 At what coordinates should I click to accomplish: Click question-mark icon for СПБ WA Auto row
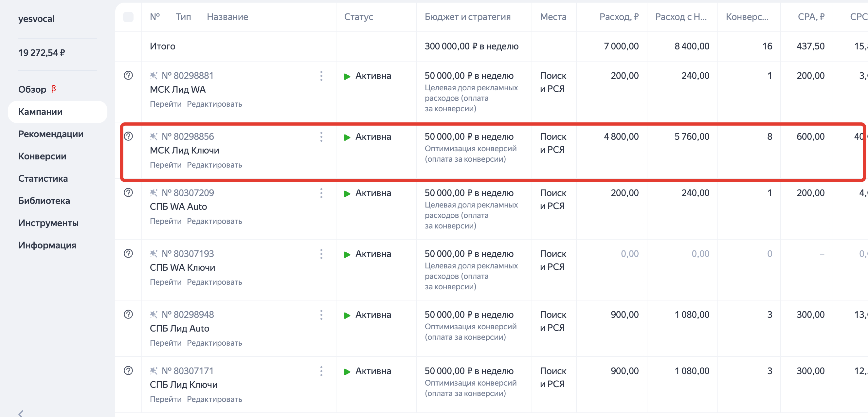point(128,192)
